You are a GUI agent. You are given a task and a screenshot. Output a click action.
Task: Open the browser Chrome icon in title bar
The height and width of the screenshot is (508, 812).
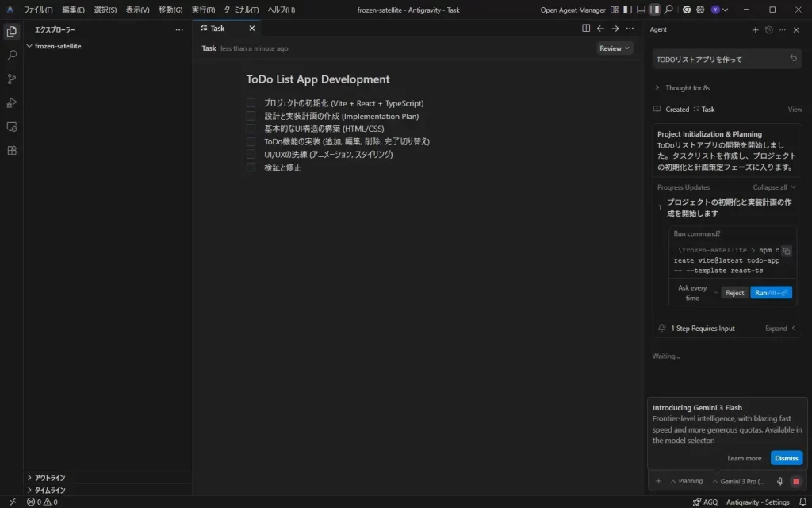(x=687, y=10)
